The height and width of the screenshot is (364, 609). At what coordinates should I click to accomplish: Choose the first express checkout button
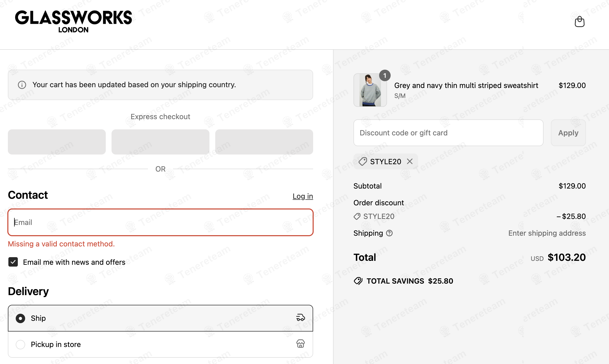[57, 142]
